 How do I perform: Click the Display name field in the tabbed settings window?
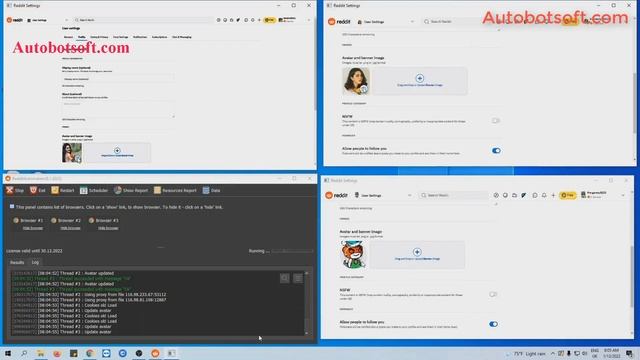118,79
